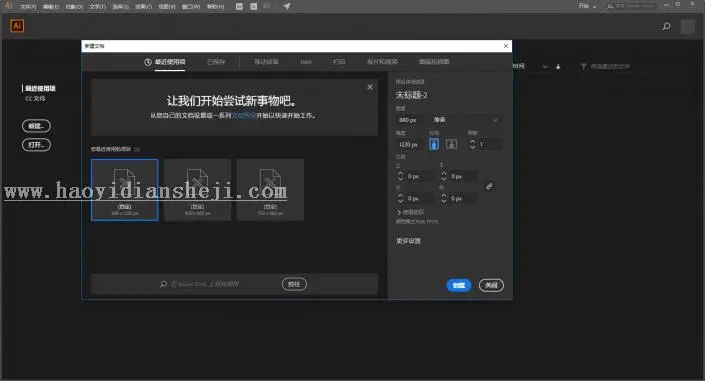
Task: Open the user account avatar
Action: tap(687, 27)
